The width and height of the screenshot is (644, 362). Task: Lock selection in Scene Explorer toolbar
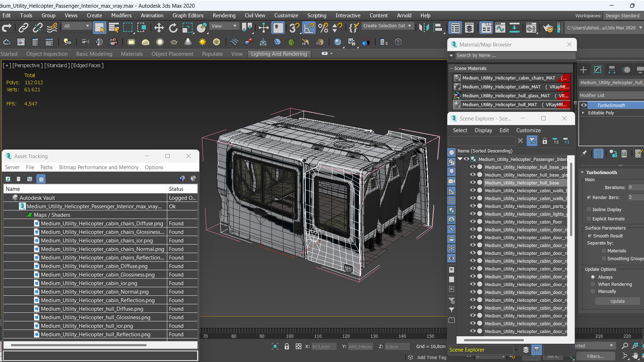click(x=545, y=141)
